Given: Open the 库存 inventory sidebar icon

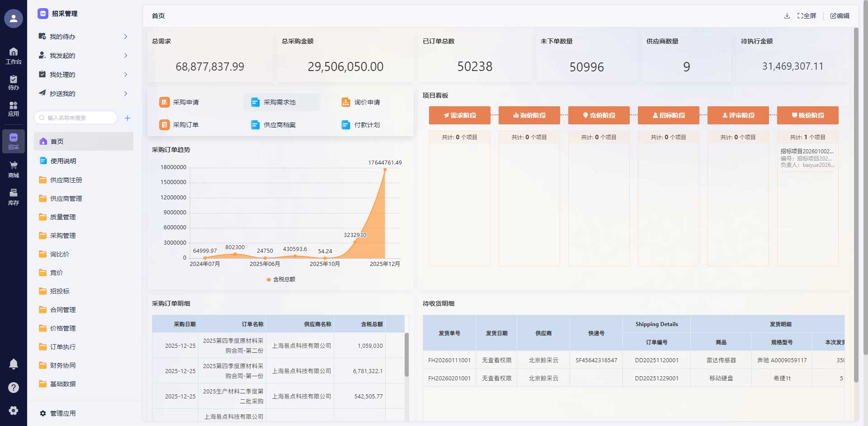Looking at the screenshot, I should (x=14, y=197).
